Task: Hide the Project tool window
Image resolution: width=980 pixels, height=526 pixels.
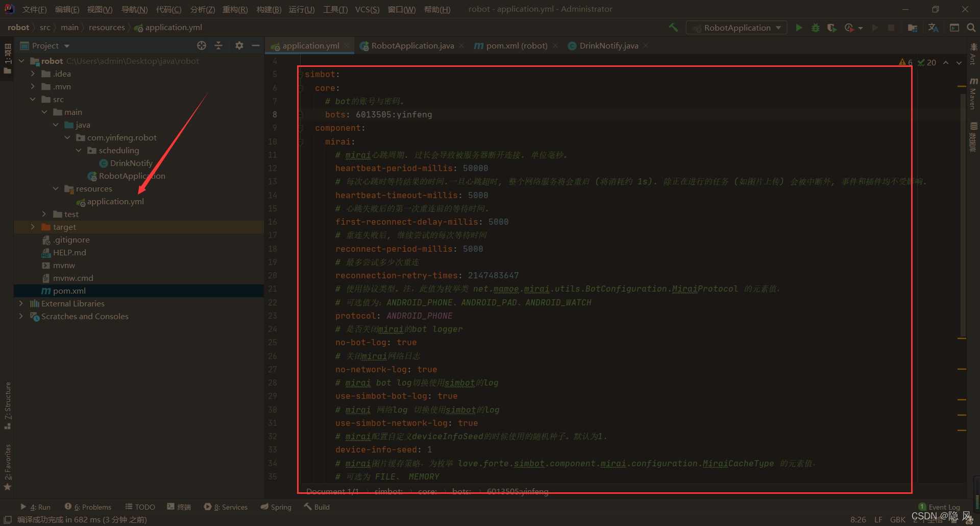Action: click(256, 45)
